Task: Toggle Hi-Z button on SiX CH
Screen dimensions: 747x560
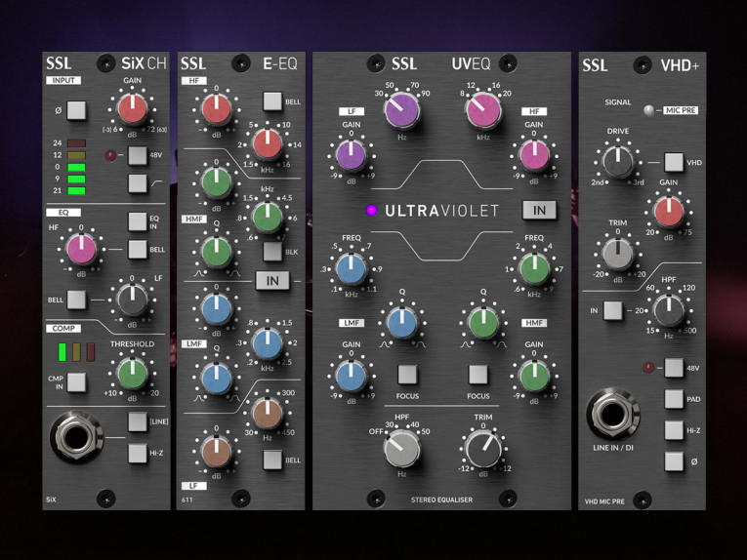Action: coord(138,453)
